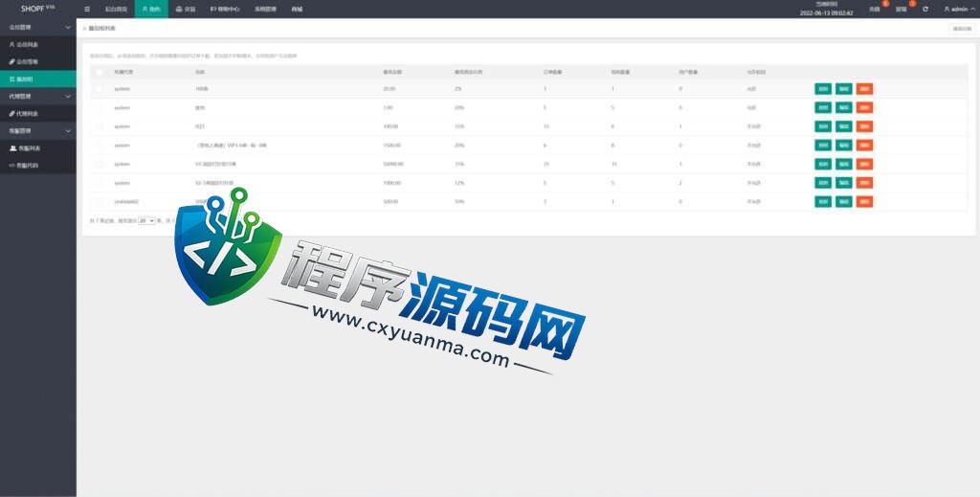Click first green button in 1.00 row
Screen dimensions: 980x497
coord(823,107)
